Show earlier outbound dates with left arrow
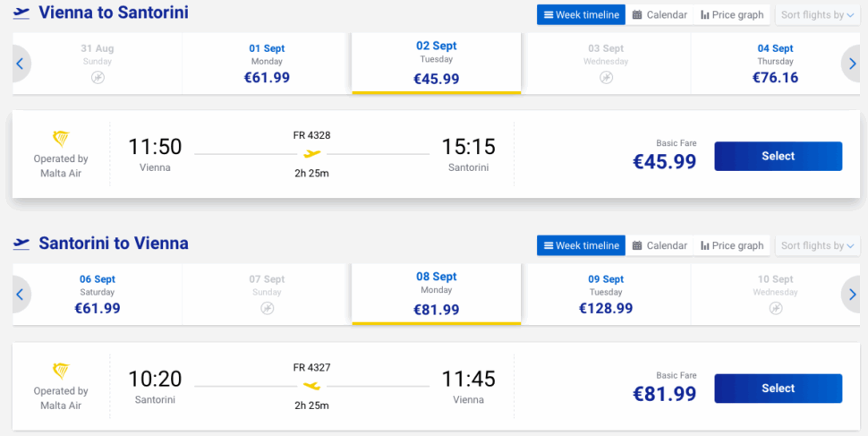Image resolution: width=868 pixels, height=436 pixels. pyautogui.click(x=20, y=64)
